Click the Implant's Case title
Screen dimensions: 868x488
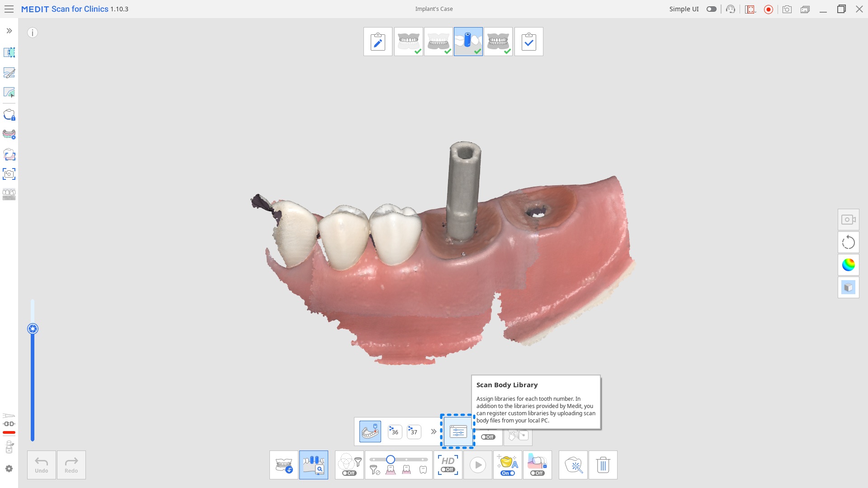434,9
